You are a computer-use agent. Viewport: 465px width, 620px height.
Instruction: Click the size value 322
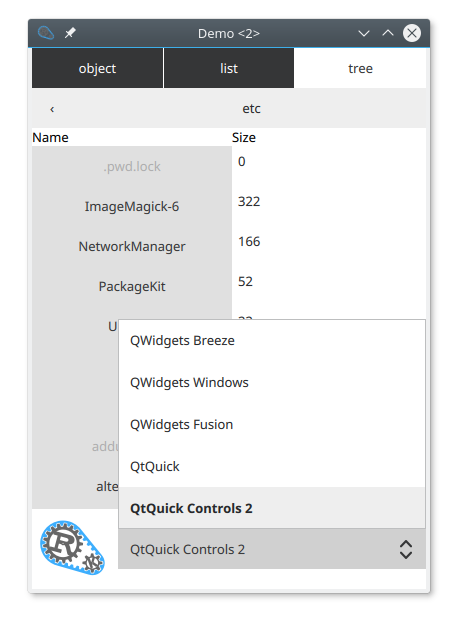point(249,201)
